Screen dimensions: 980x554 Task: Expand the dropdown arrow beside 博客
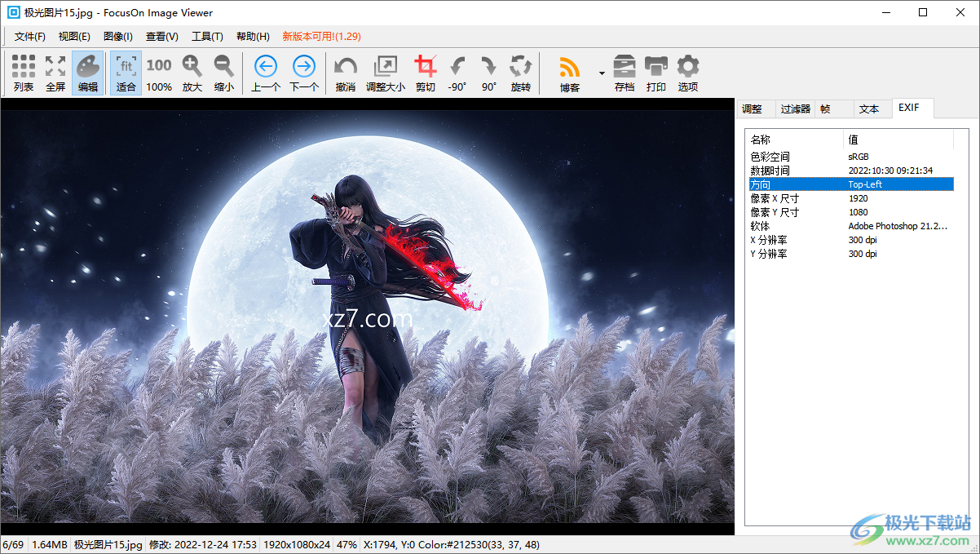click(602, 73)
